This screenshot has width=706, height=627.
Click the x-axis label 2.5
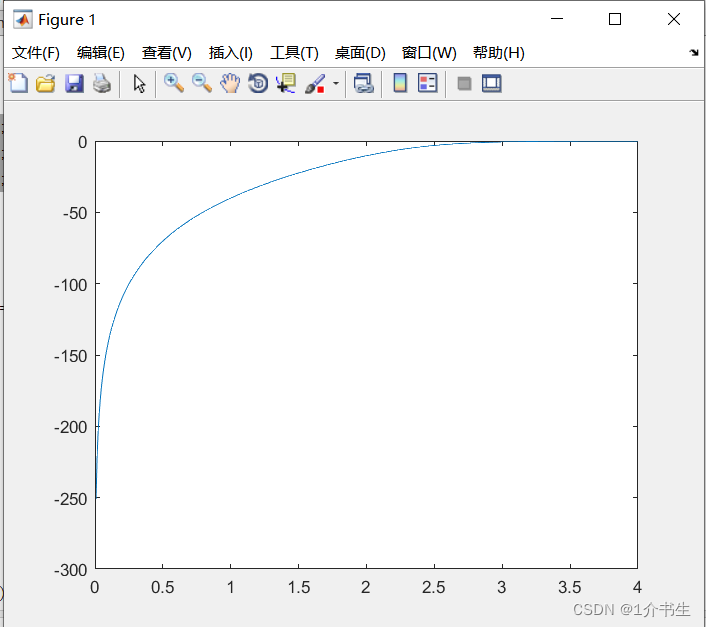(x=434, y=587)
